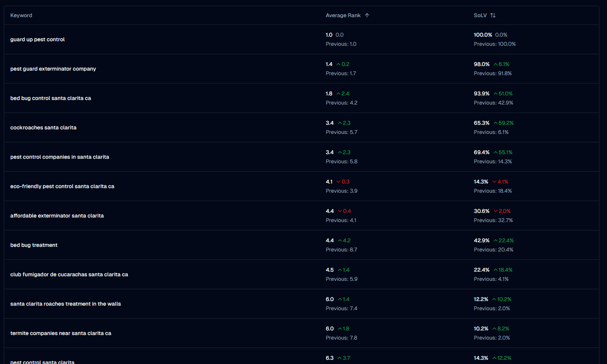Click average rank 1.8 value
The height and width of the screenshot is (364, 607).
tap(329, 93)
